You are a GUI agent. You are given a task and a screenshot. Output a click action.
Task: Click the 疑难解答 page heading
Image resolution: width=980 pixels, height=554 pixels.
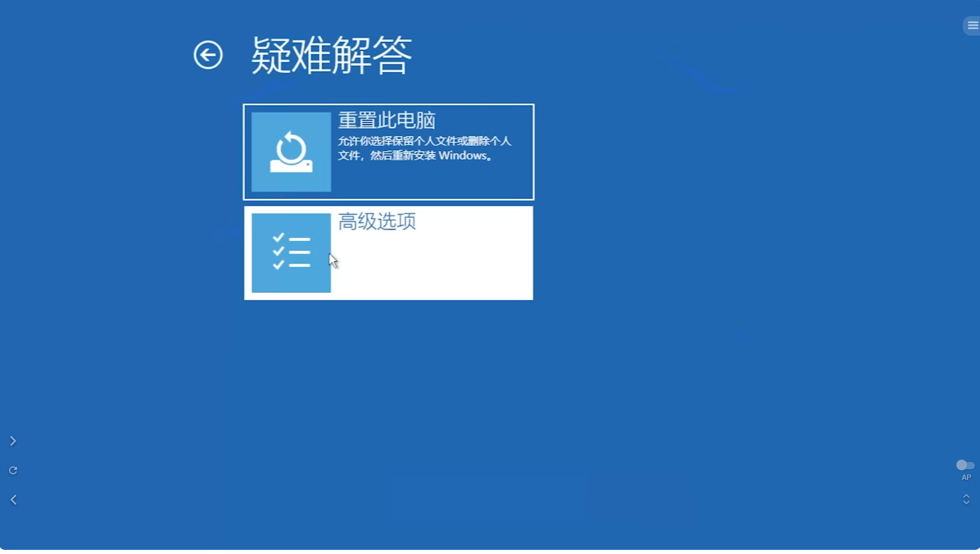[331, 55]
